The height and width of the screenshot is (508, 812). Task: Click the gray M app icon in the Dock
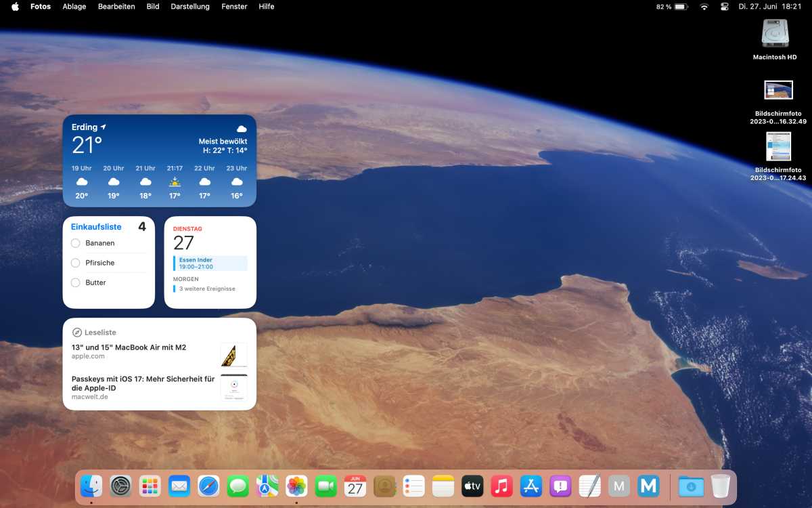click(x=619, y=486)
